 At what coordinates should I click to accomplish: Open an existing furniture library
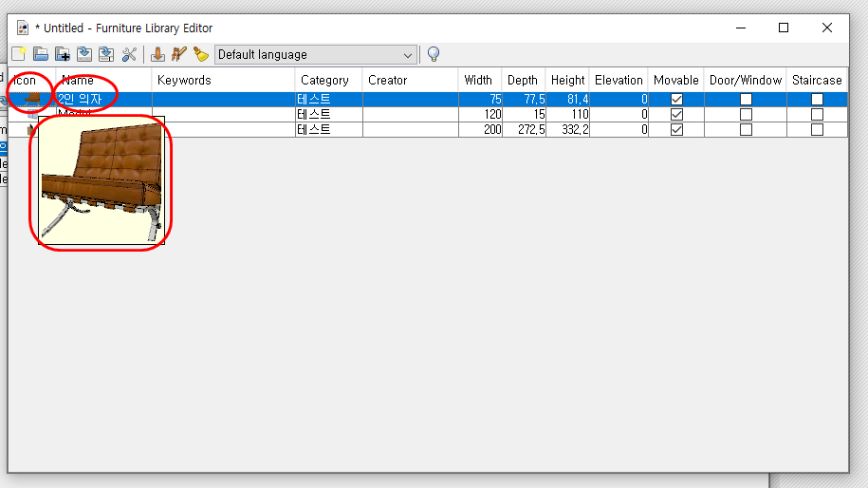coord(41,54)
